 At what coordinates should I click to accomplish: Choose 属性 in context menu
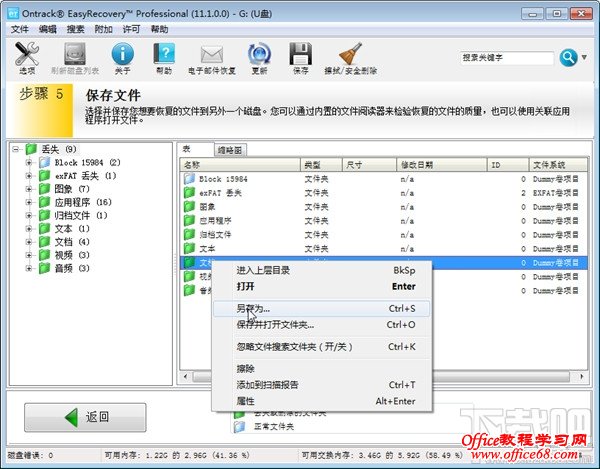point(321,401)
